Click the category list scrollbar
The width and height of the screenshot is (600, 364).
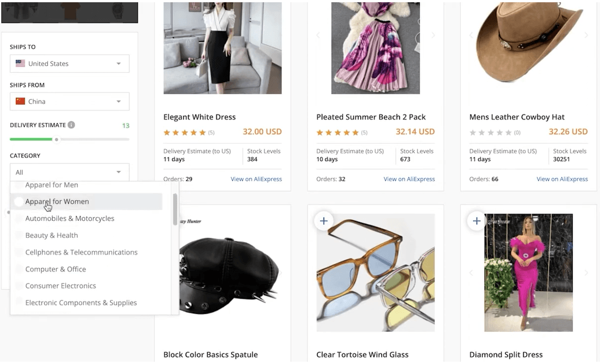[175, 210]
